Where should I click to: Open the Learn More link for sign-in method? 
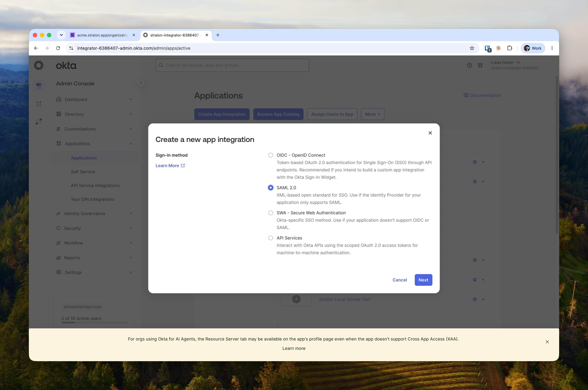170,166
